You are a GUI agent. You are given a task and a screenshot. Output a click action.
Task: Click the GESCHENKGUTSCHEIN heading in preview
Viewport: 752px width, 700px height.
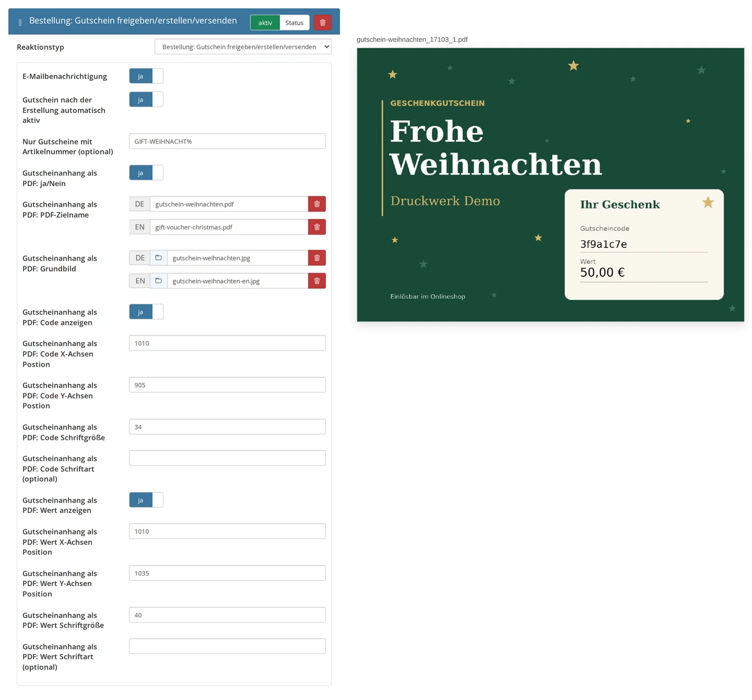click(x=438, y=103)
